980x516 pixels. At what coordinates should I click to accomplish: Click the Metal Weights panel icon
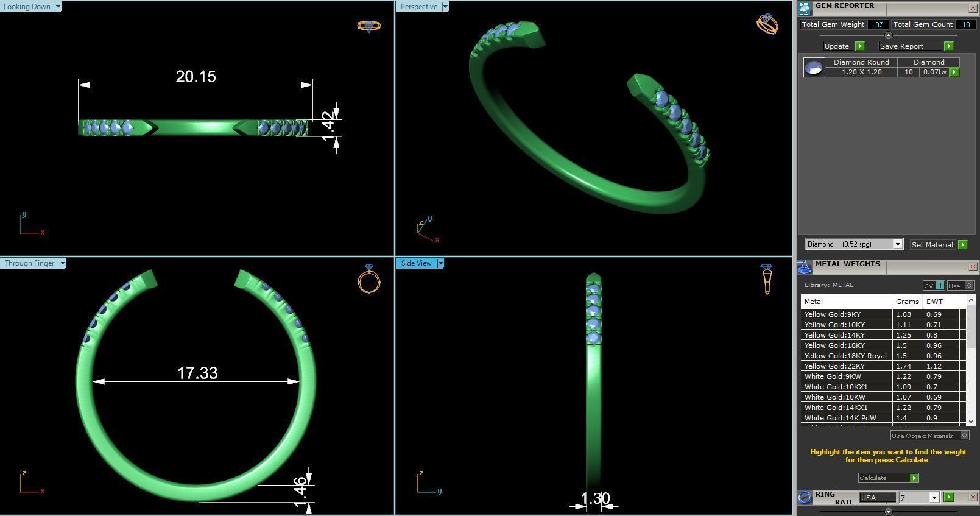click(804, 267)
